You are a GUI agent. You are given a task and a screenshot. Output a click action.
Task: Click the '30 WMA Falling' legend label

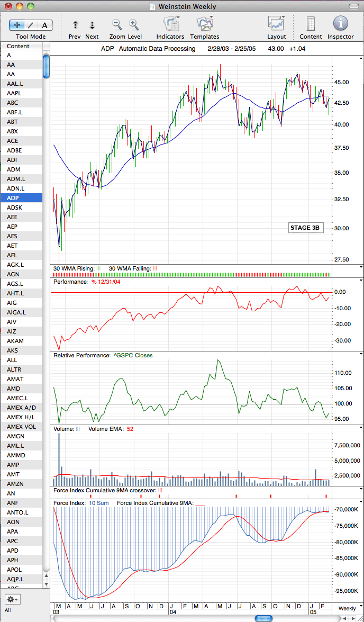tap(133, 268)
